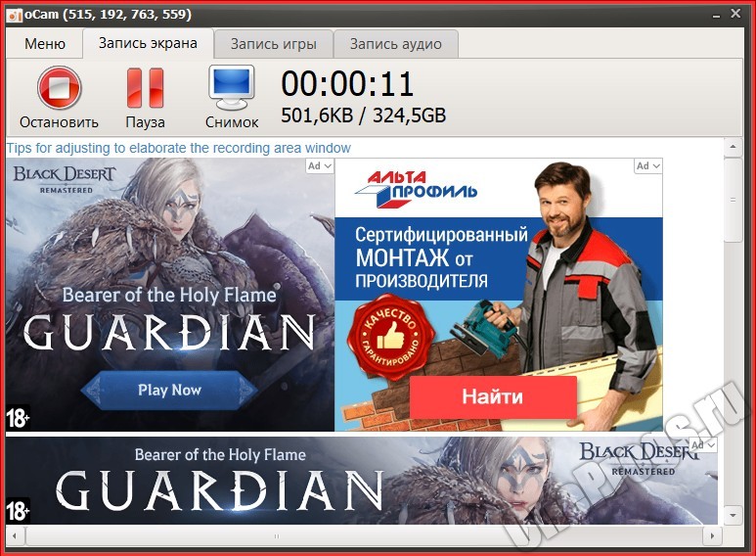Click the red Найти button in ad

click(x=493, y=396)
